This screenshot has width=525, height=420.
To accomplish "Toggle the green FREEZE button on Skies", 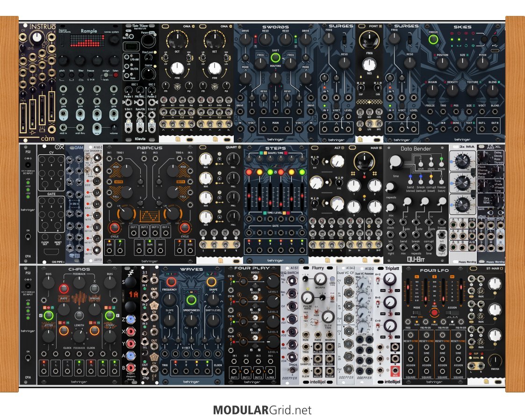I will pyautogui.click(x=433, y=40).
